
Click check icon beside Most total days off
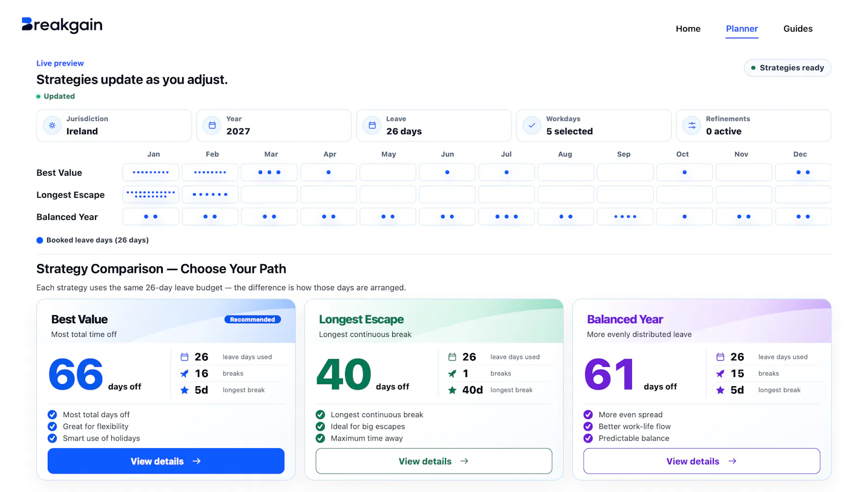click(x=53, y=414)
